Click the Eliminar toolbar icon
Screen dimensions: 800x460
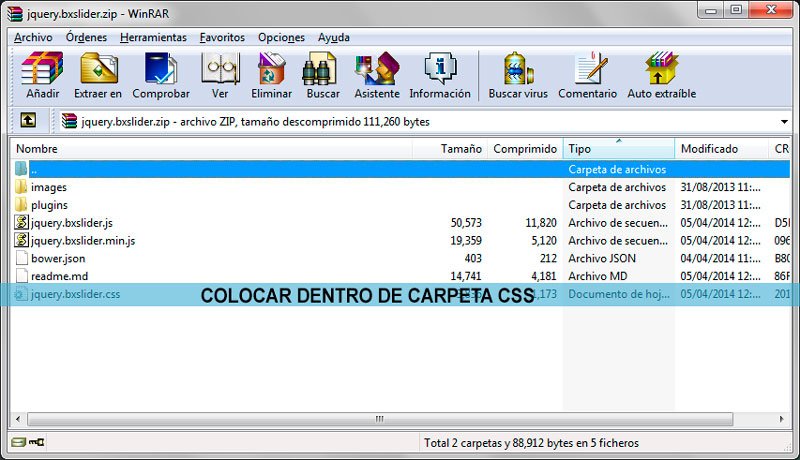pos(271,75)
